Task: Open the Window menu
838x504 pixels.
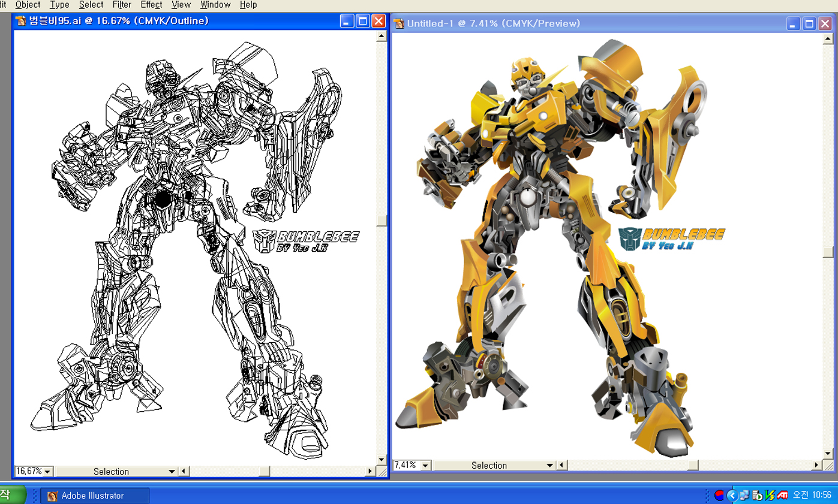Action: 215,5
